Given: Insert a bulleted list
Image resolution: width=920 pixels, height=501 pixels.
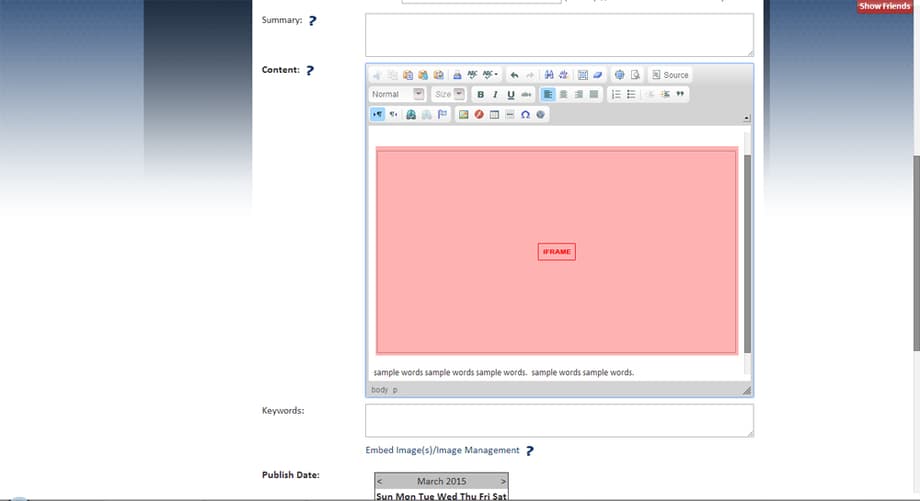Looking at the screenshot, I should point(631,94).
